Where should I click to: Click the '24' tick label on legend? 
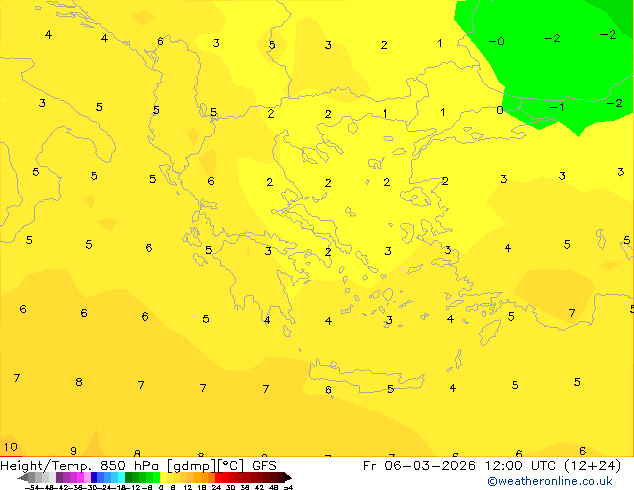(216, 487)
